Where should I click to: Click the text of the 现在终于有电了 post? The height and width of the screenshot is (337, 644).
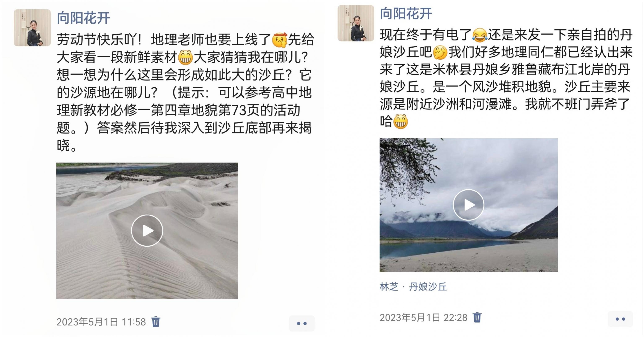506,78
